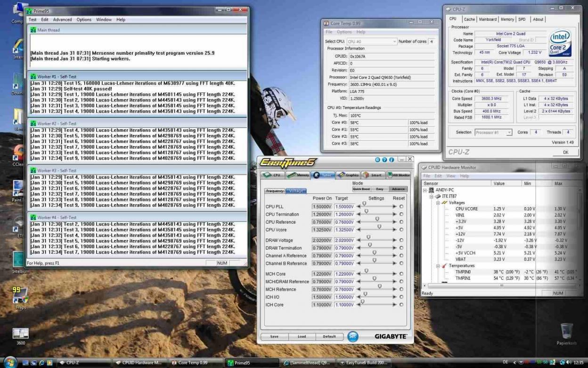Click the EasyTune6 help question mark icon
The width and height of the screenshot is (588, 368).
[384, 160]
